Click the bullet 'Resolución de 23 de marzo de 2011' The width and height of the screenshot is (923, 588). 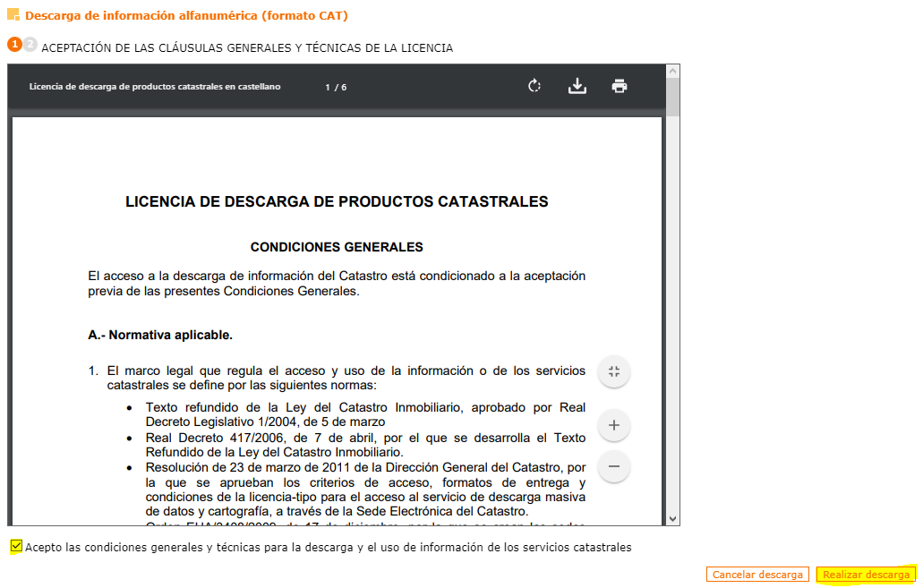click(365, 490)
